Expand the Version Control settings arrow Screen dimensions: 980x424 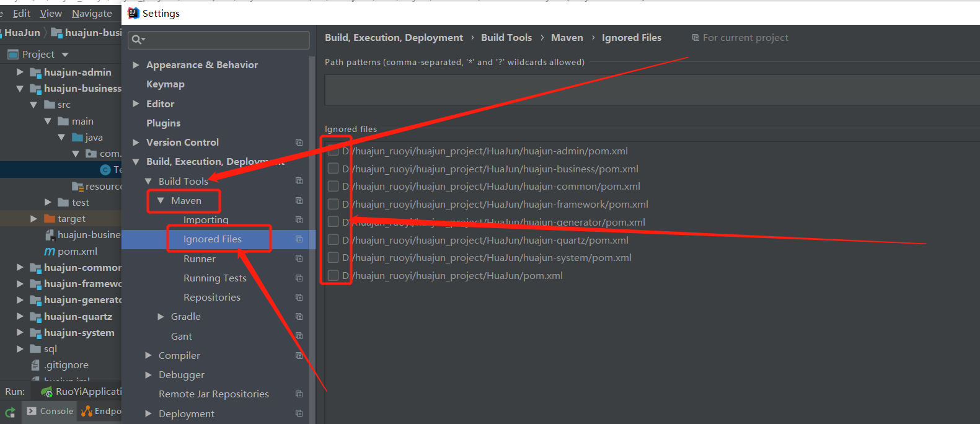[x=136, y=143]
